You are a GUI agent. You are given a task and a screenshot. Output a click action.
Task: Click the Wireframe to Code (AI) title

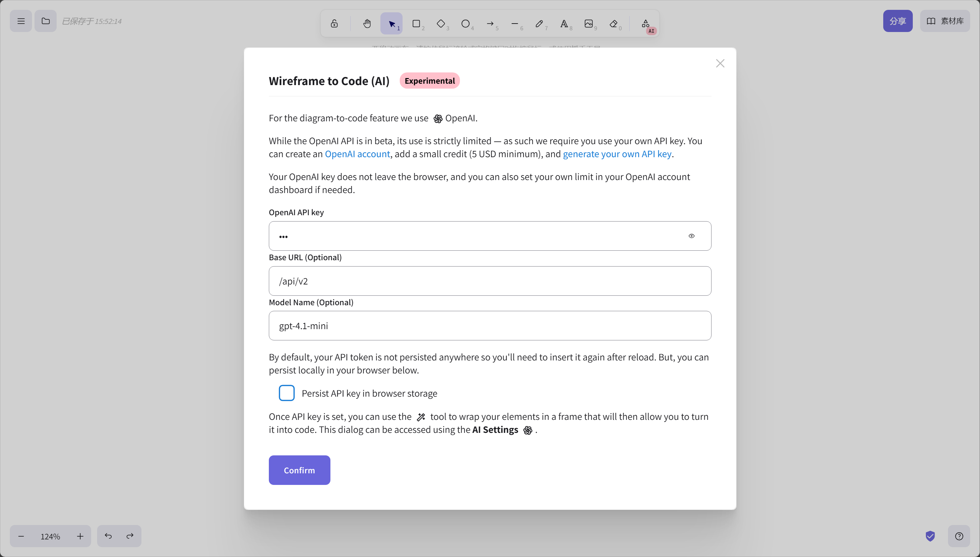(329, 81)
